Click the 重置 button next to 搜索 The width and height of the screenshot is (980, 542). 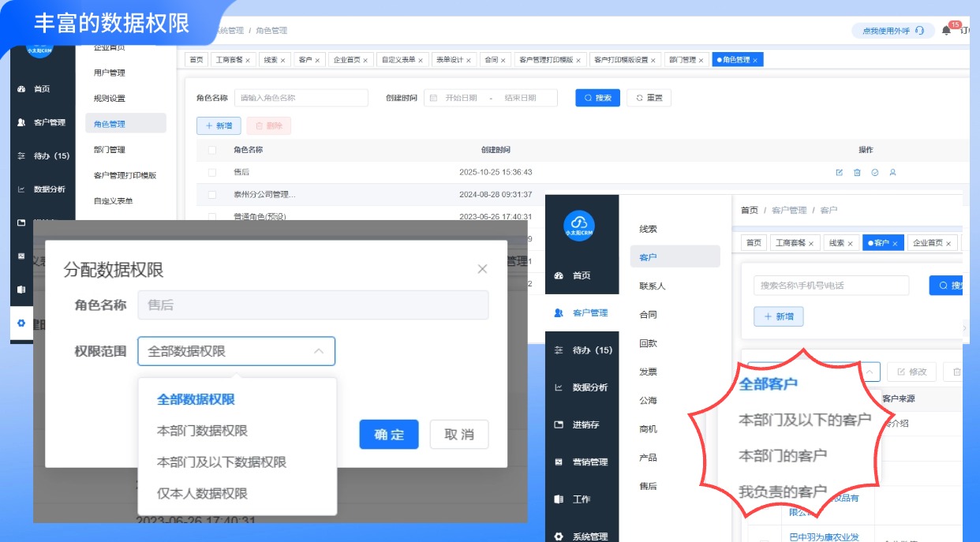click(x=649, y=98)
